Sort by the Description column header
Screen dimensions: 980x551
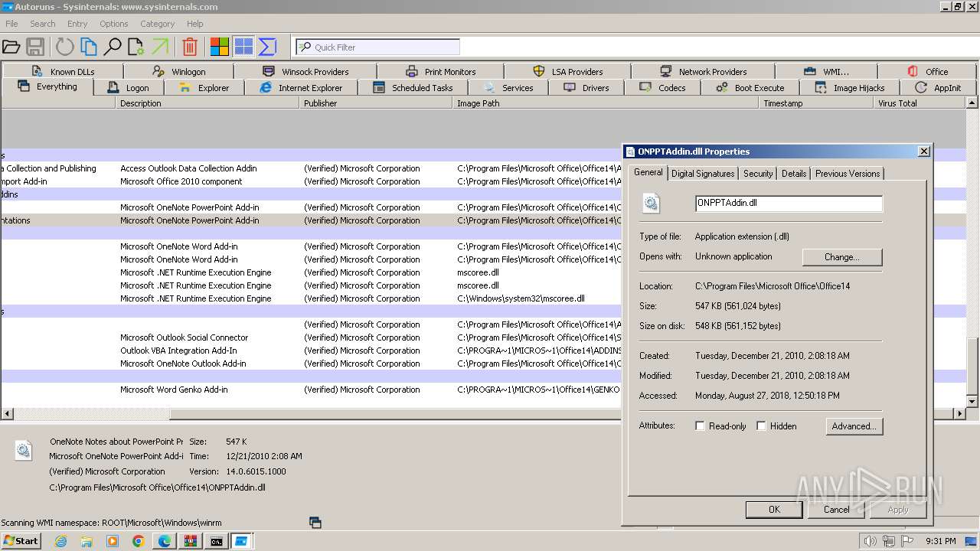[207, 103]
